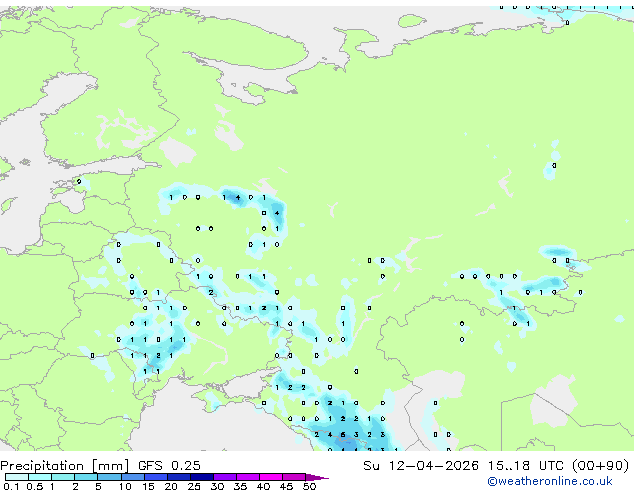The image size is (634, 490).
Task: Click the 30–35 mm purple legend swatch
Action: 224,477
